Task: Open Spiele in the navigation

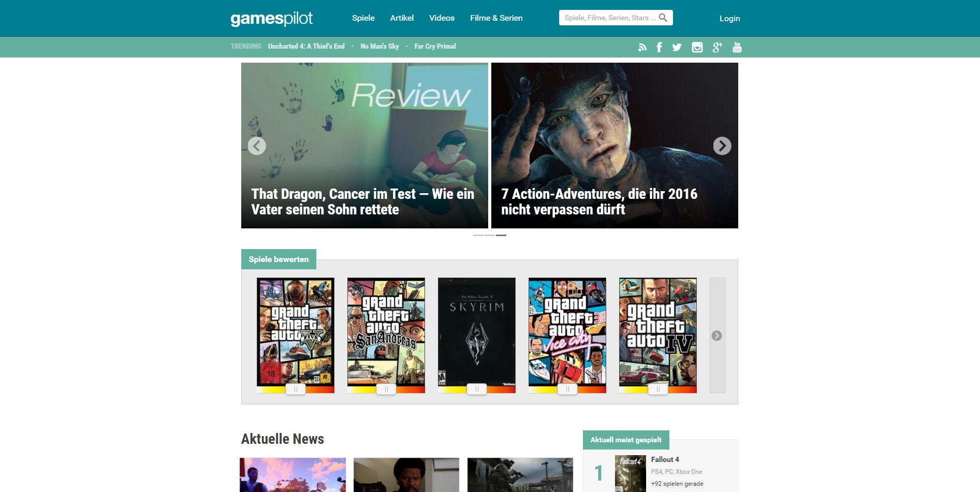Action: 363,18
